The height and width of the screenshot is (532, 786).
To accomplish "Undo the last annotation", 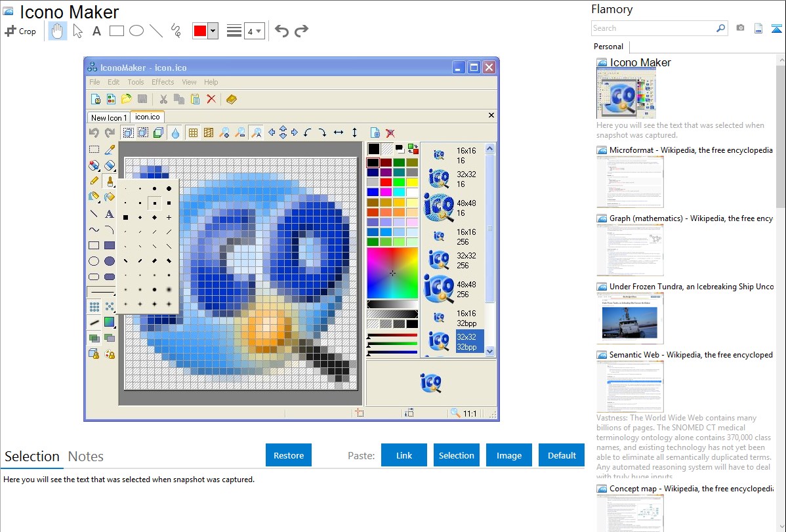I will pyautogui.click(x=281, y=31).
